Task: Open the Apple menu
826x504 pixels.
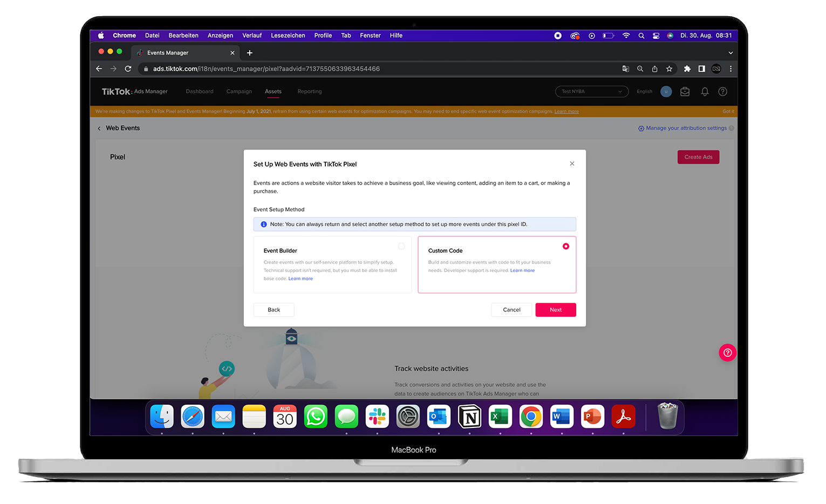Action: pyautogui.click(x=101, y=36)
